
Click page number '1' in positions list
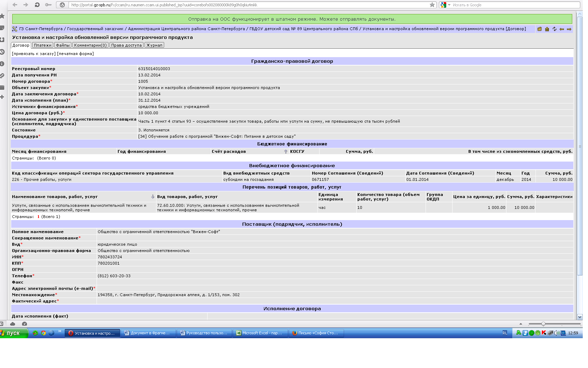click(x=38, y=217)
